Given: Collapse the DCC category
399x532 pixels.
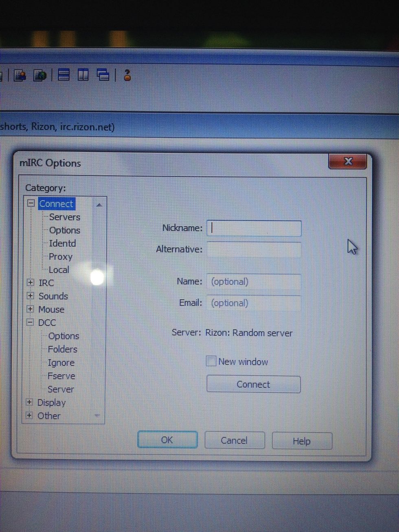Looking at the screenshot, I should coord(30,322).
